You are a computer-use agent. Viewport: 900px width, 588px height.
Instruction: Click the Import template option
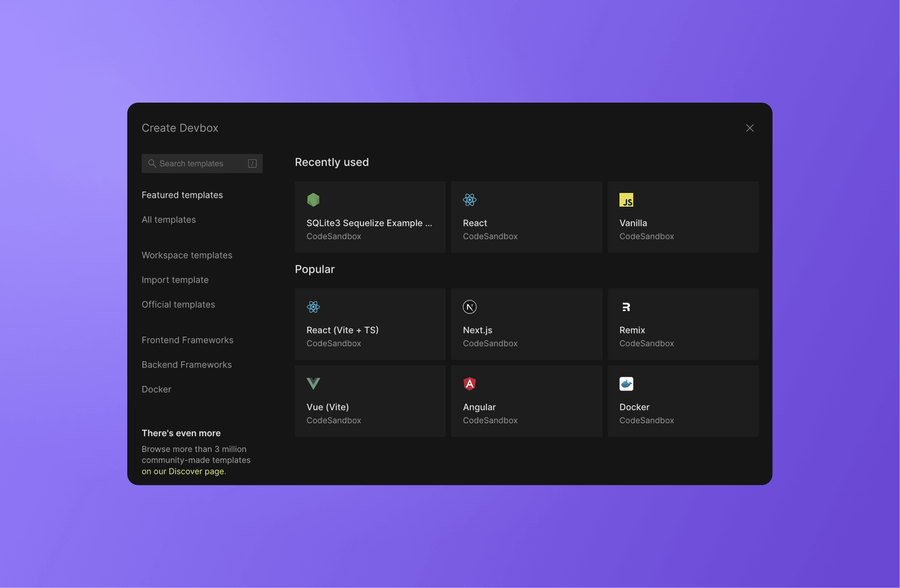[x=175, y=280]
